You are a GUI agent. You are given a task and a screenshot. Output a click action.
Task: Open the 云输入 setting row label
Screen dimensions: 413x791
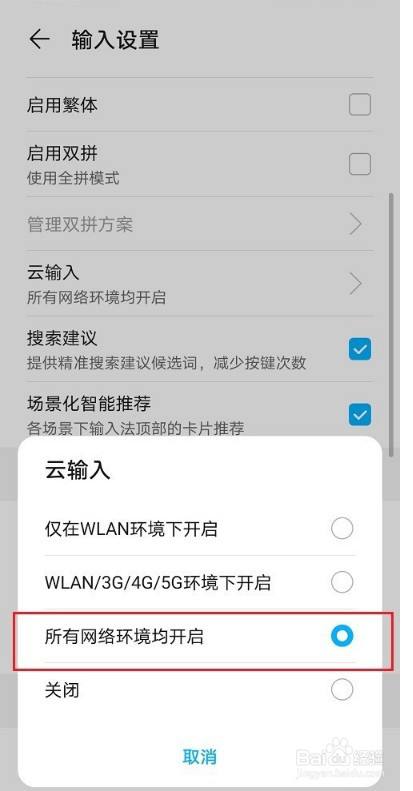[53, 272]
